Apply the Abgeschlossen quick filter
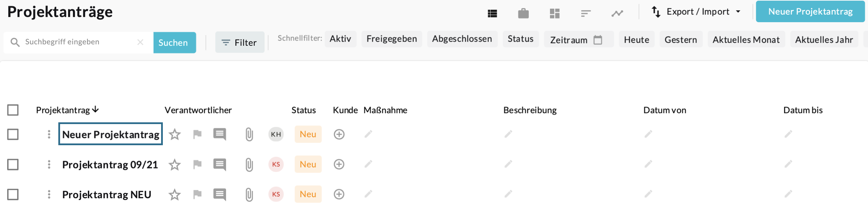This screenshot has width=868, height=210. click(462, 39)
